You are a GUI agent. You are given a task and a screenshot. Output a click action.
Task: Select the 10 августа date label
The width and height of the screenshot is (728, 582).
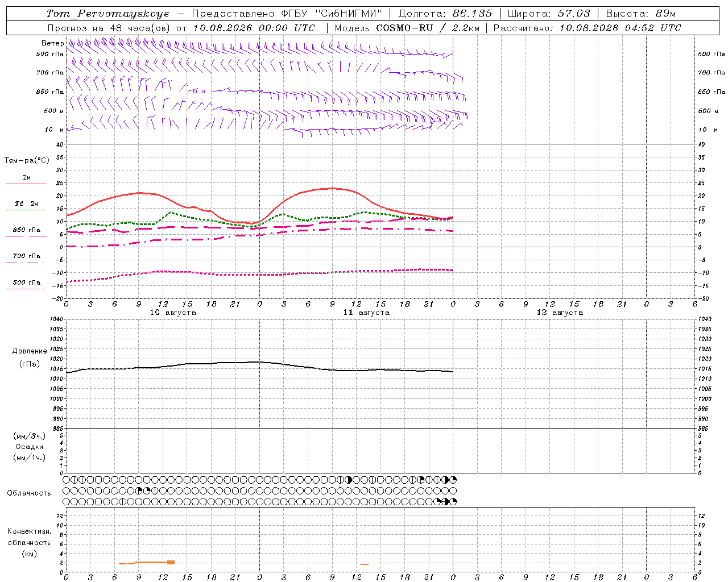pyautogui.click(x=173, y=313)
